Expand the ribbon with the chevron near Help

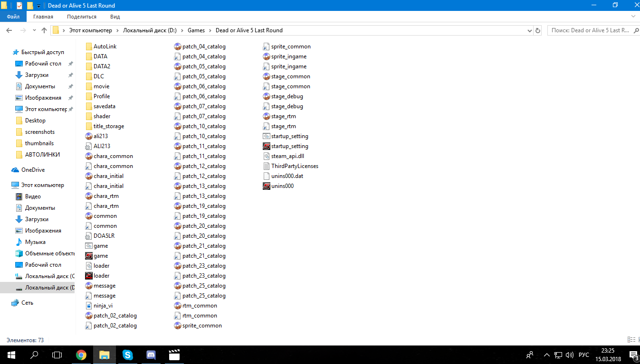(x=633, y=17)
